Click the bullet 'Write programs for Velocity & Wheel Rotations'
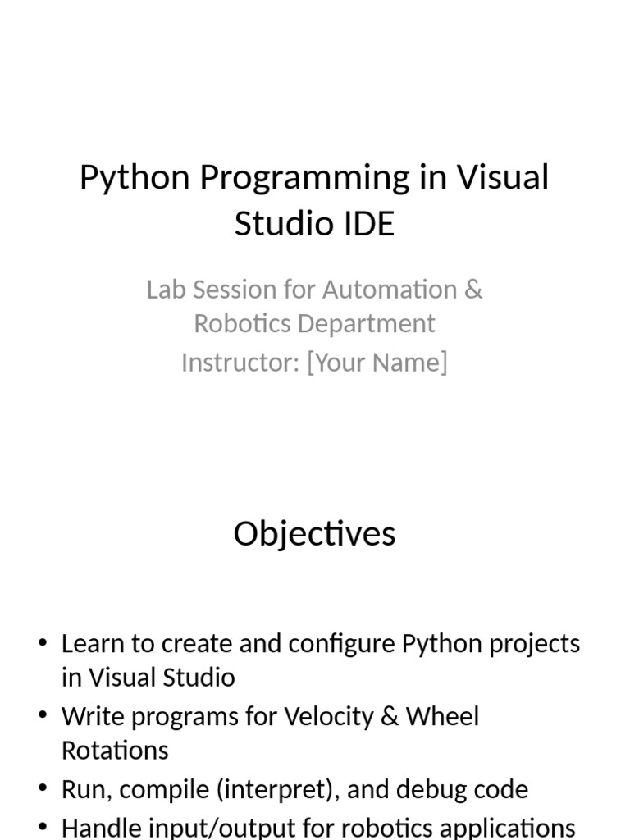The width and height of the screenshot is (630, 840). click(270, 733)
